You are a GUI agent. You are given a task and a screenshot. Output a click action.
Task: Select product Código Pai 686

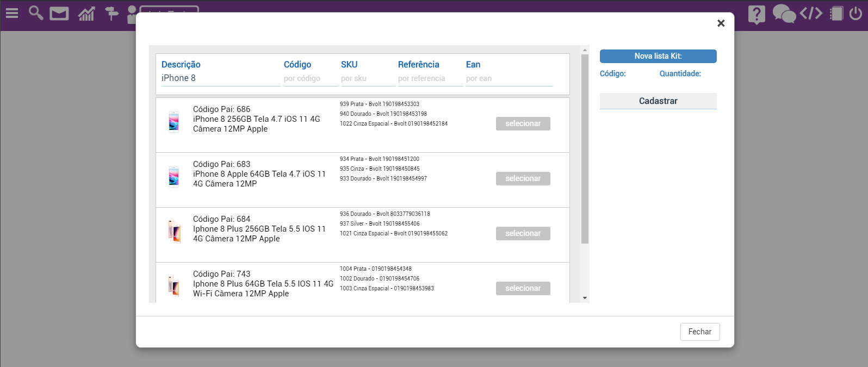(x=523, y=123)
